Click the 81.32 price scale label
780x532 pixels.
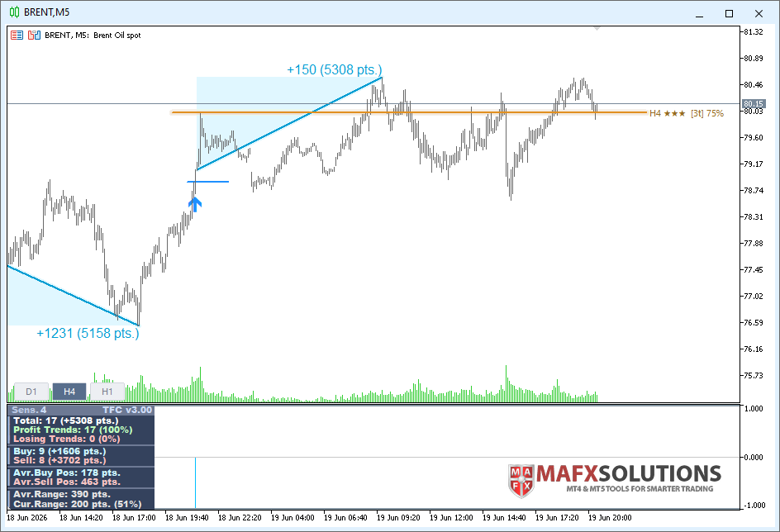(x=753, y=32)
